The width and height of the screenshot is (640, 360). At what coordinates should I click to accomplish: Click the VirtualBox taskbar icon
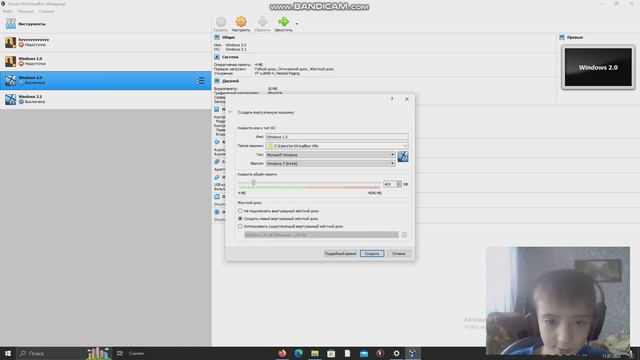412,353
